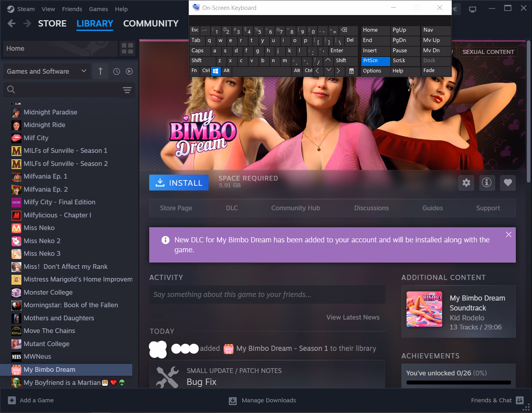Open the Store Page link
532x413 pixels.
tap(176, 208)
